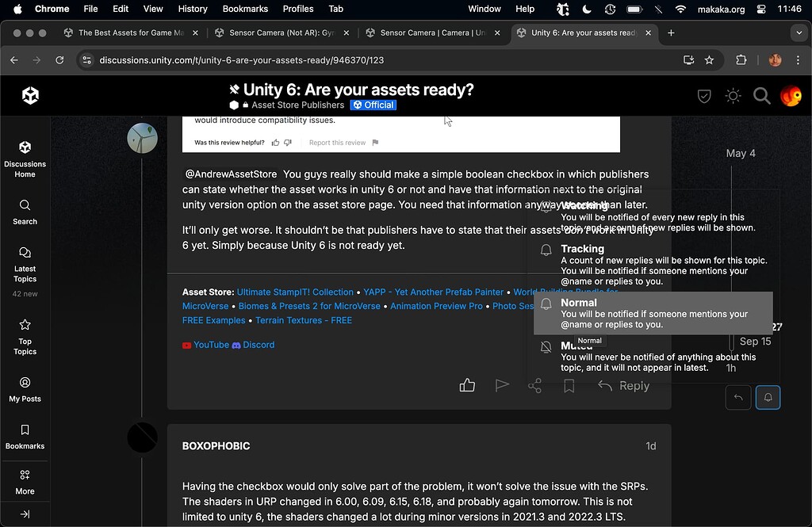Click the Unity 6 topic title
The width and height of the screenshot is (812, 527).
coord(358,90)
